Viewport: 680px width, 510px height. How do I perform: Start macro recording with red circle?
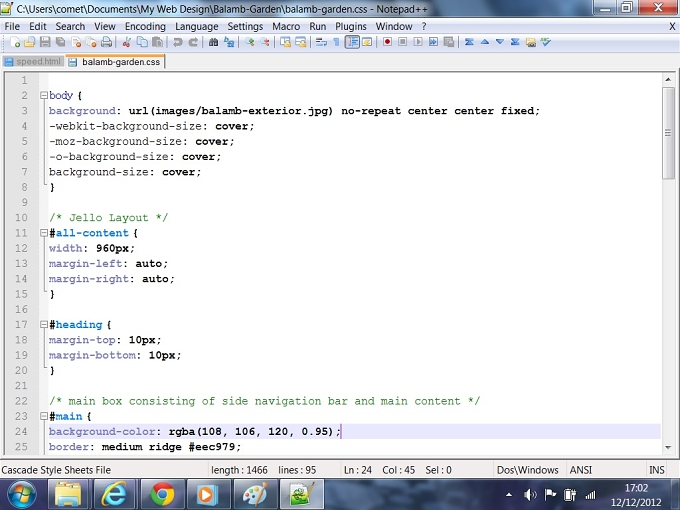pyautogui.click(x=387, y=42)
